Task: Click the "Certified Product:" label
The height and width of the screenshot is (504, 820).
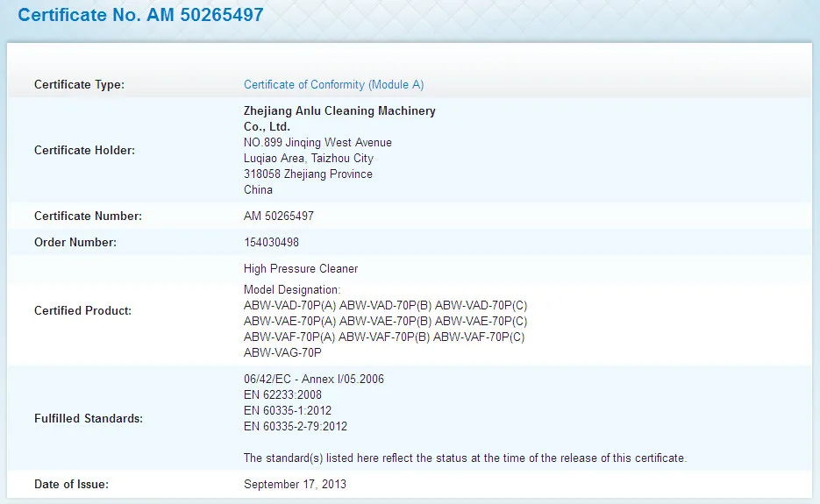Action: pos(82,310)
